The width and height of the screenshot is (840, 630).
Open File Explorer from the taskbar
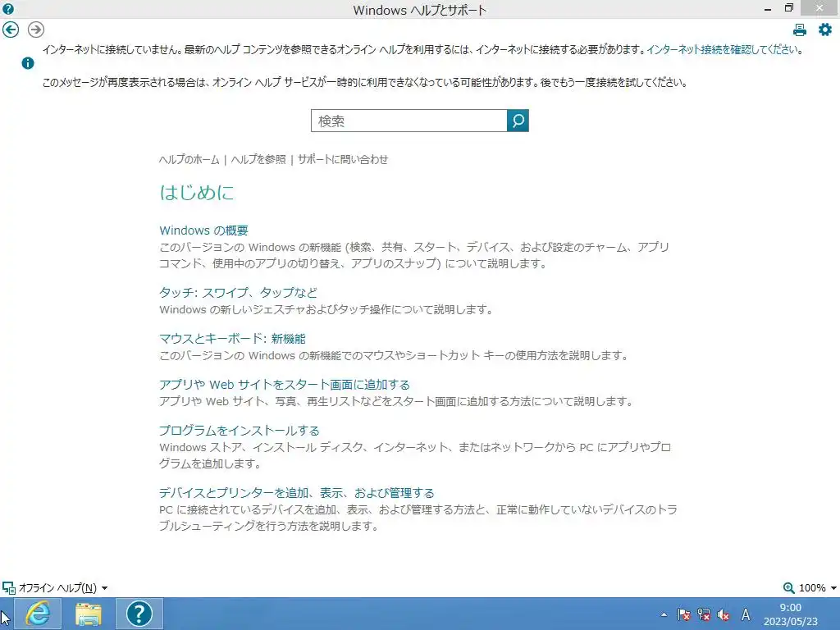(89, 614)
